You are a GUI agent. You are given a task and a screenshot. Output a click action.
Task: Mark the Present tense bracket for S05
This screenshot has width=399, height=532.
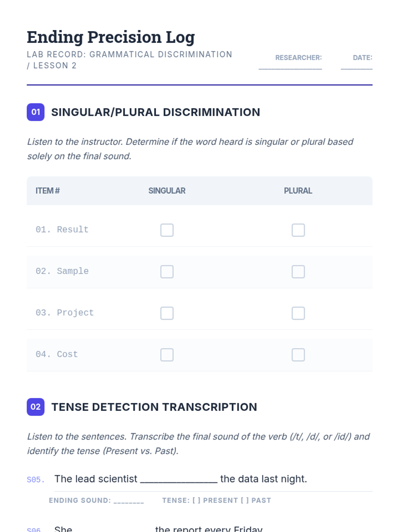(197, 501)
